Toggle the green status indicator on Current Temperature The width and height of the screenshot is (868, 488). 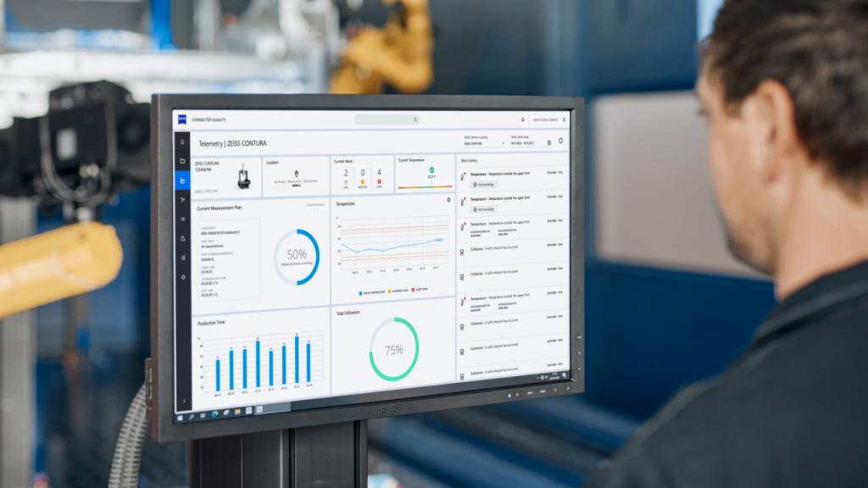[431, 169]
